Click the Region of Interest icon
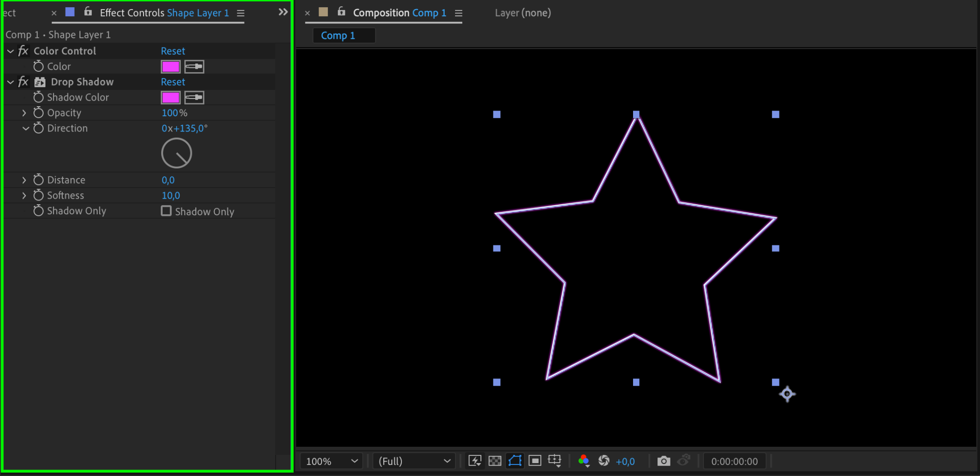Screen dimensions: 980x476 point(535,461)
